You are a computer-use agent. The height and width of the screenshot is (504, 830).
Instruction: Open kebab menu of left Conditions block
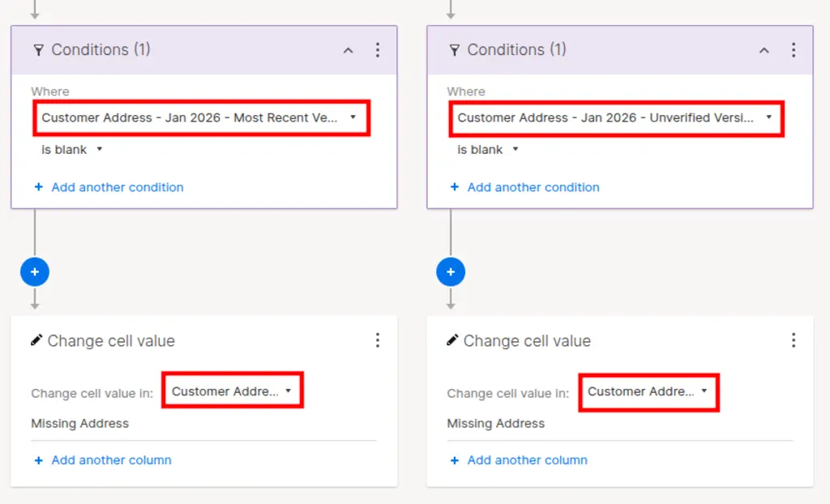(378, 49)
